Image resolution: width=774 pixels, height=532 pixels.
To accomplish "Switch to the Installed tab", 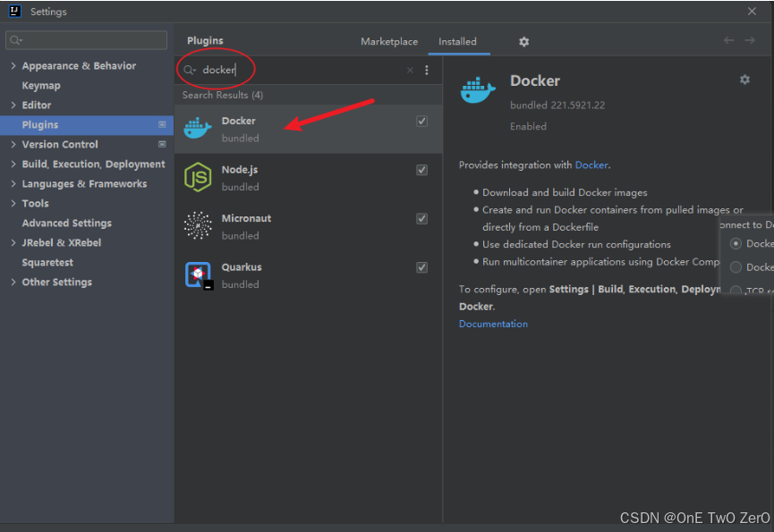I will click(457, 42).
